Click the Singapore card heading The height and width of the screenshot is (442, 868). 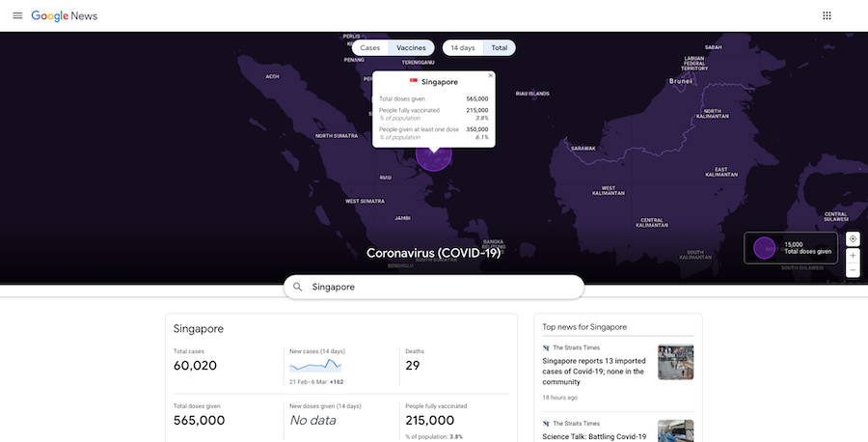198,329
